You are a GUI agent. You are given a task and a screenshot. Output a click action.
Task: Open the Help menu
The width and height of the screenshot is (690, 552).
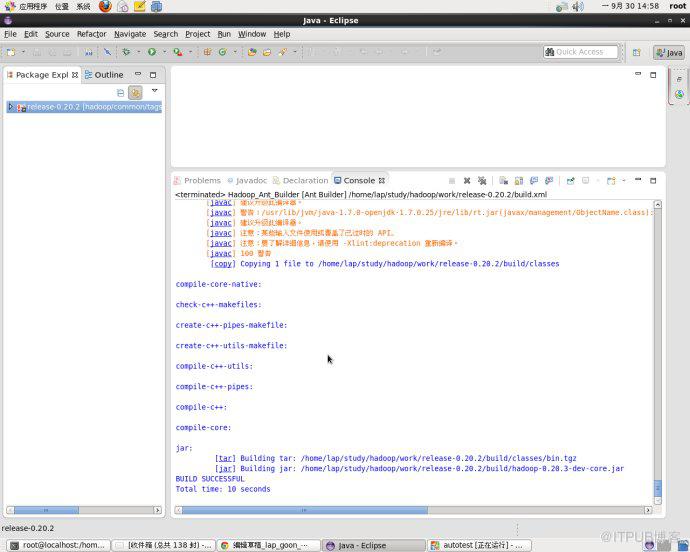[x=282, y=34]
